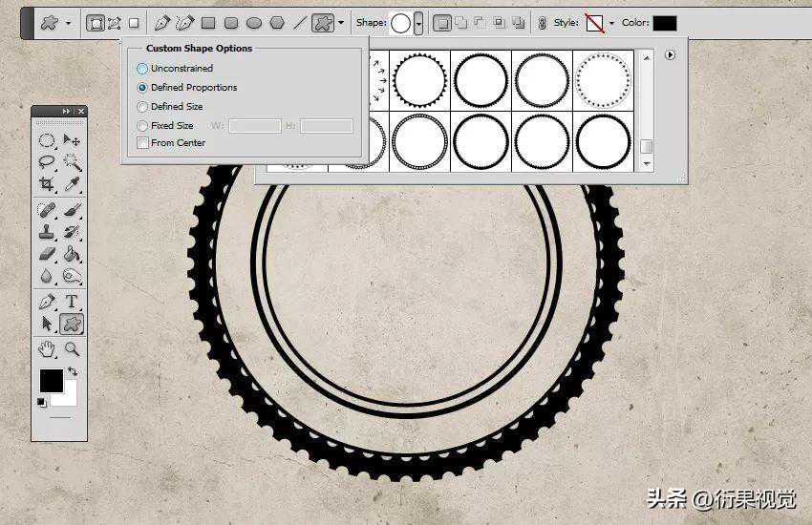812x525 pixels.
Task: Choose the Defined Size radio option
Action: [x=143, y=107]
